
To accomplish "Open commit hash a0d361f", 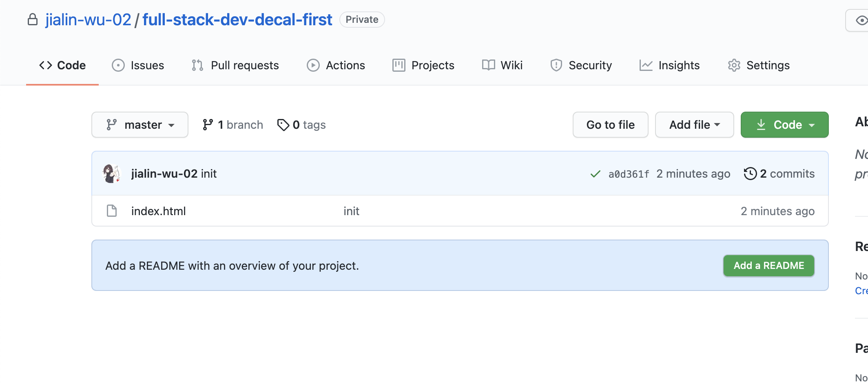I will (629, 174).
